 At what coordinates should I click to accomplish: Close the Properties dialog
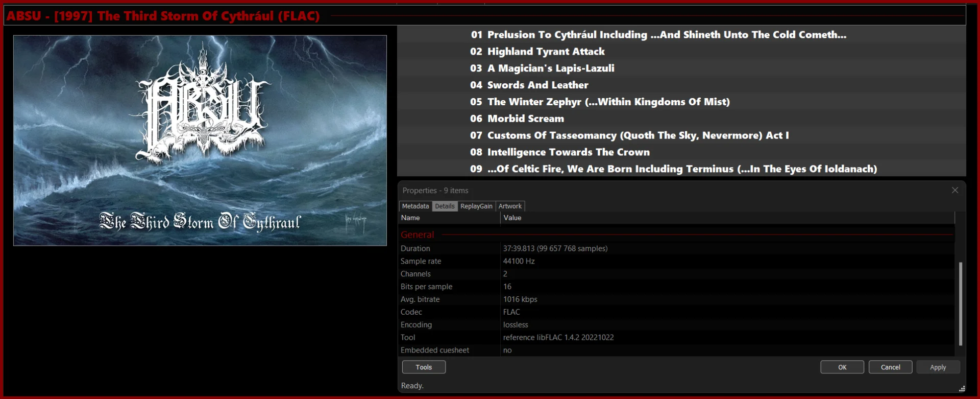tap(954, 190)
